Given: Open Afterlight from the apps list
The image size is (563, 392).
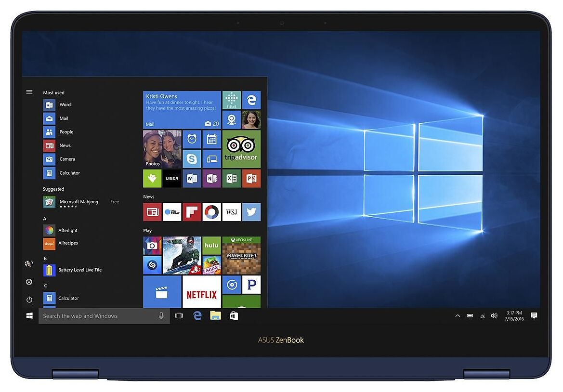Looking at the screenshot, I should click(67, 231).
